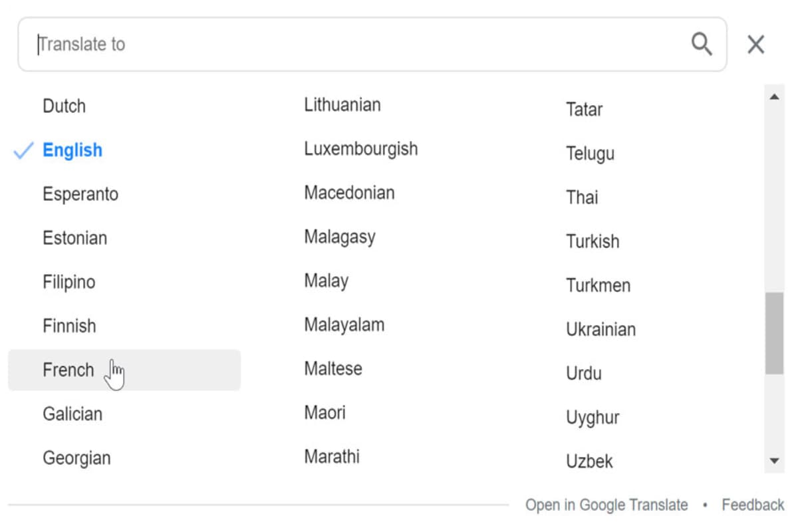Select Luxembourgish language option
The width and height of the screenshot is (798, 532).
pos(361,148)
